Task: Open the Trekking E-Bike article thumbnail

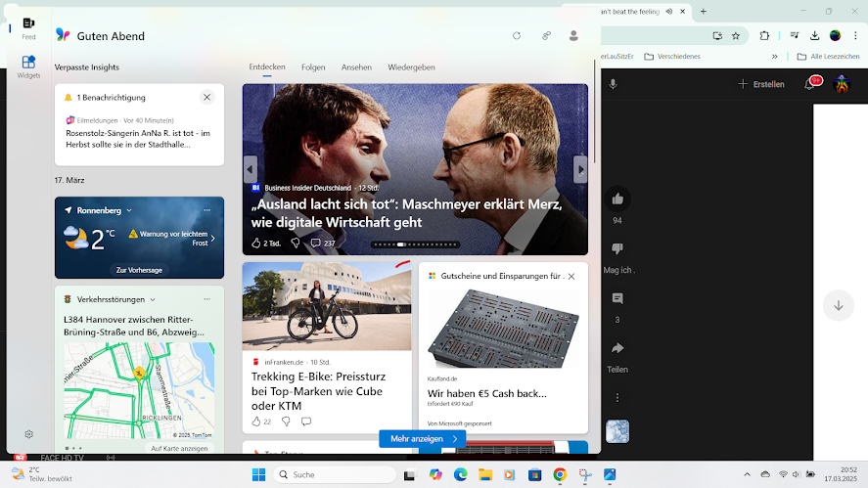Action: [x=327, y=306]
